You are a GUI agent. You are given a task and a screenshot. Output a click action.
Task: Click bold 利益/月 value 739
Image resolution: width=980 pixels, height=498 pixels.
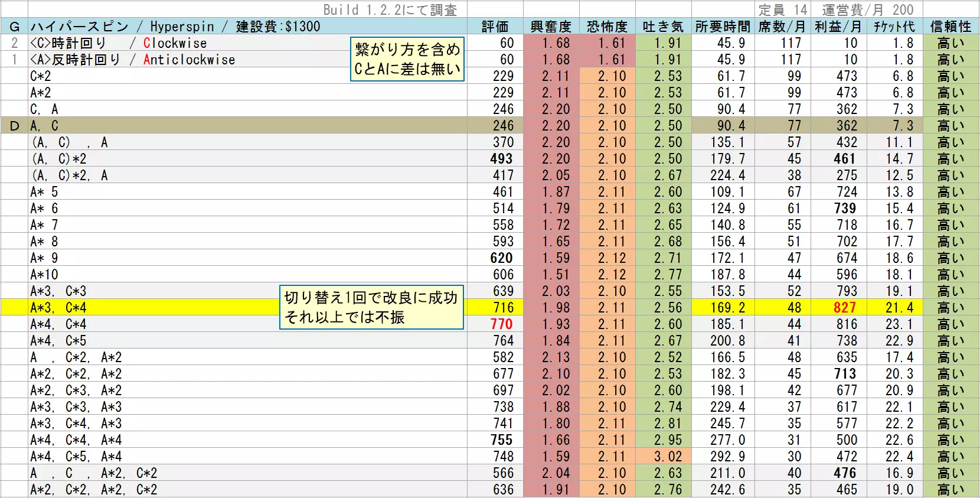click(845, 209)
